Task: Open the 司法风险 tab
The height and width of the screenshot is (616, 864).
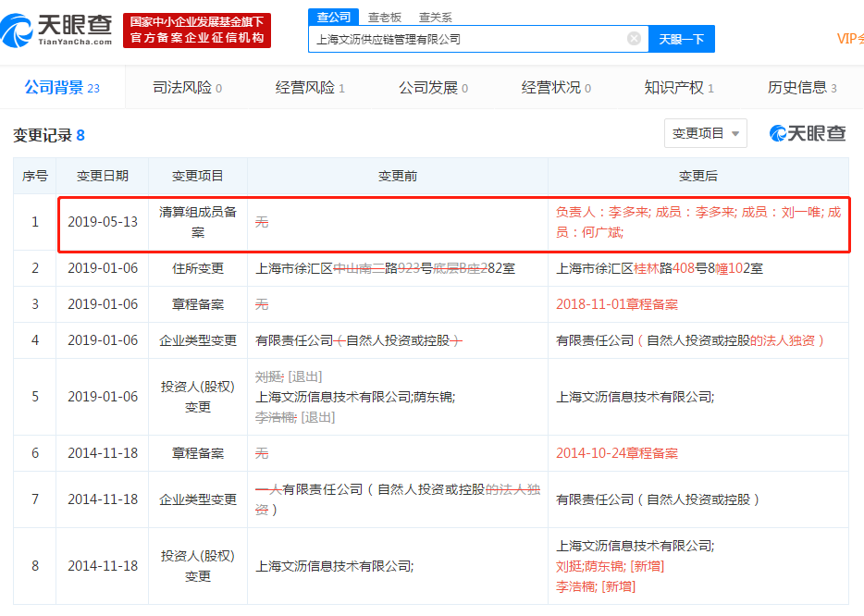Action: point(188,88)
